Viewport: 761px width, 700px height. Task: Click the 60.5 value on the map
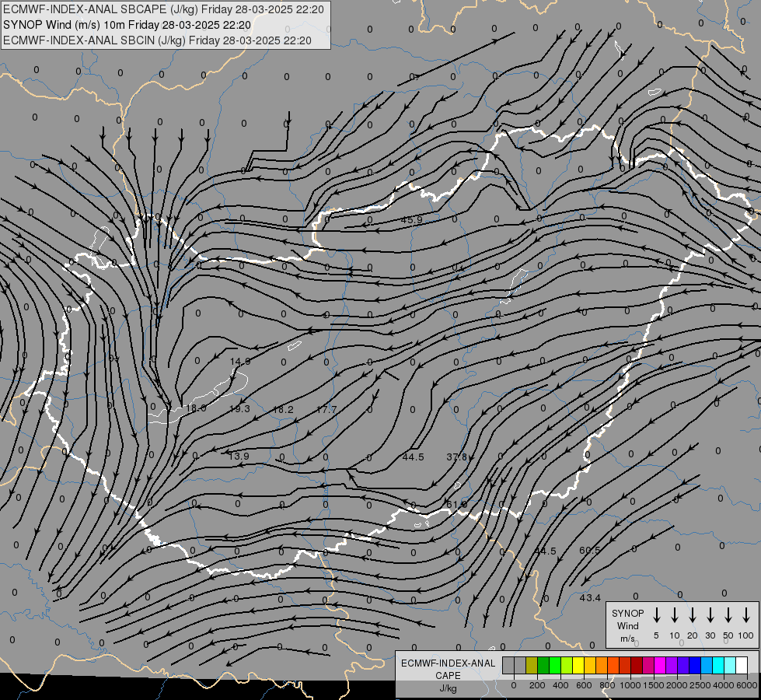coord(590,551)
